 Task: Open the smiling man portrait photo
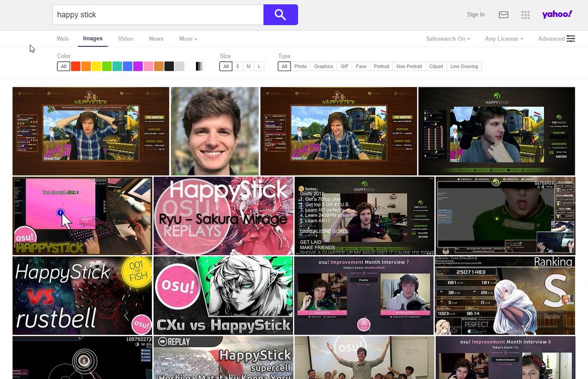[215, 131]
